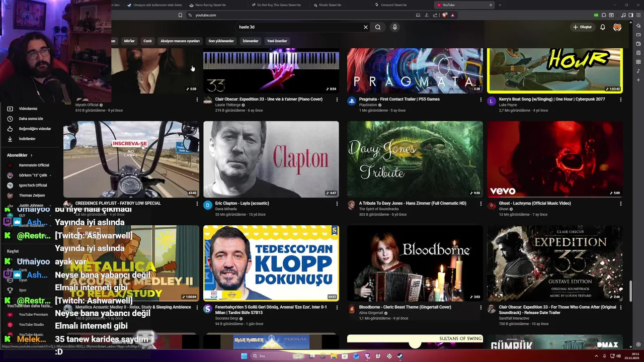Open options menu for Creedence Playlist video
The width and height of the screenshot is (644, 362).
click(197, 204)
